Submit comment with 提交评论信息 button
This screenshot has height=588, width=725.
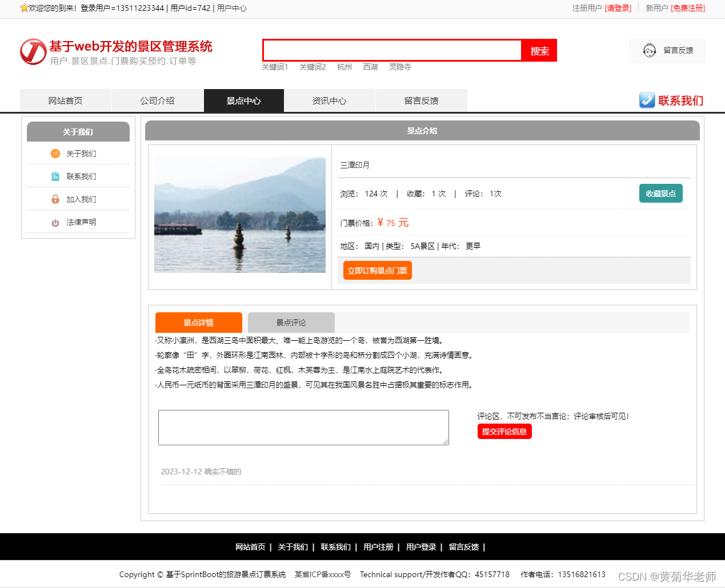tap(504, 432)
